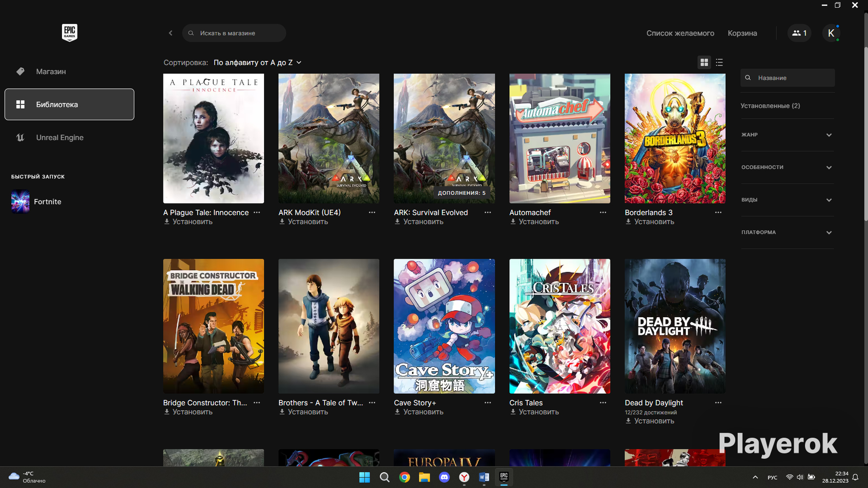The width and height of the screenshot is (868, 488).
Task: Open more options for Brothers - A Tale
Action: tap(372, 403)
